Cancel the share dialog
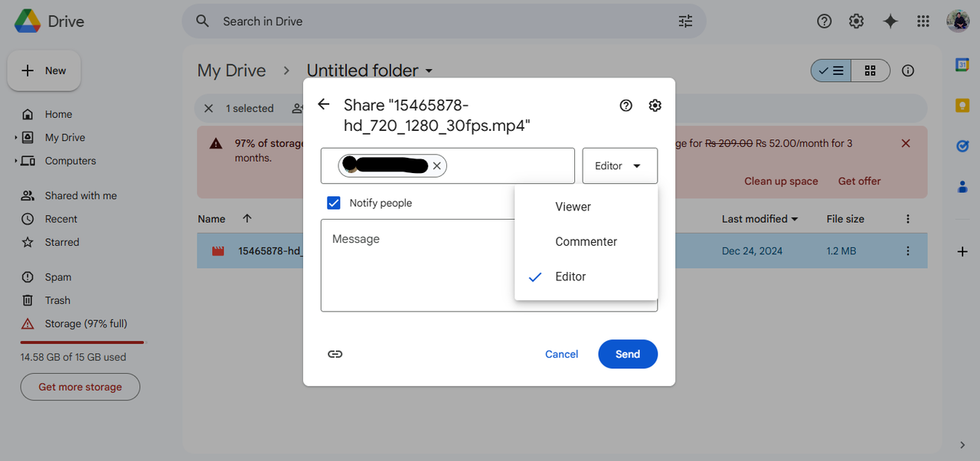The image size is (980, 461). coord(561,354)
